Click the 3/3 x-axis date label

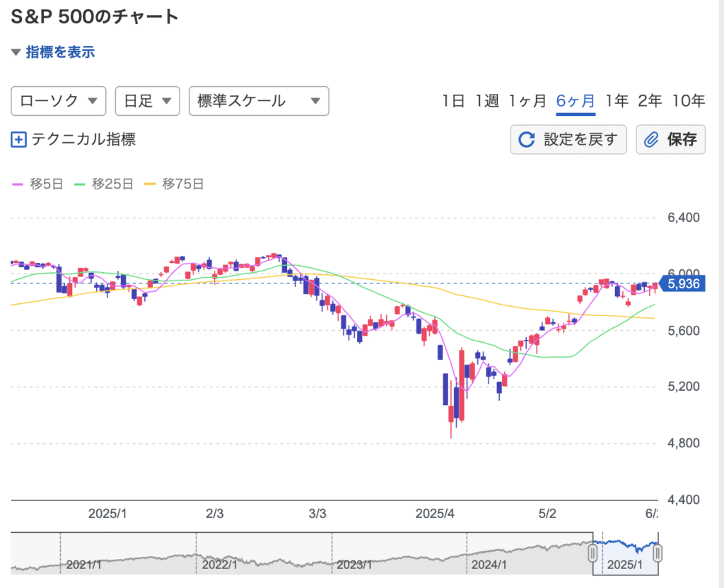pyautogui.click(x=317, y=514)
